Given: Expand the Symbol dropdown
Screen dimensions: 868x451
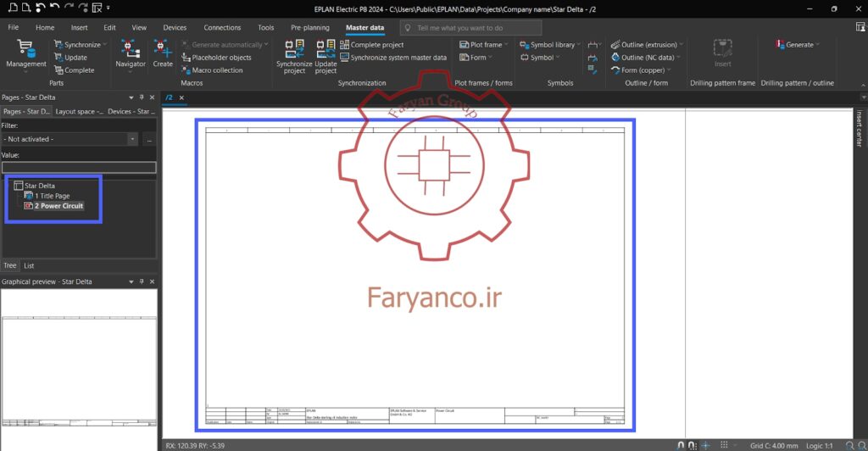Looking at the screenshot, I should click(x=558, y=58).
